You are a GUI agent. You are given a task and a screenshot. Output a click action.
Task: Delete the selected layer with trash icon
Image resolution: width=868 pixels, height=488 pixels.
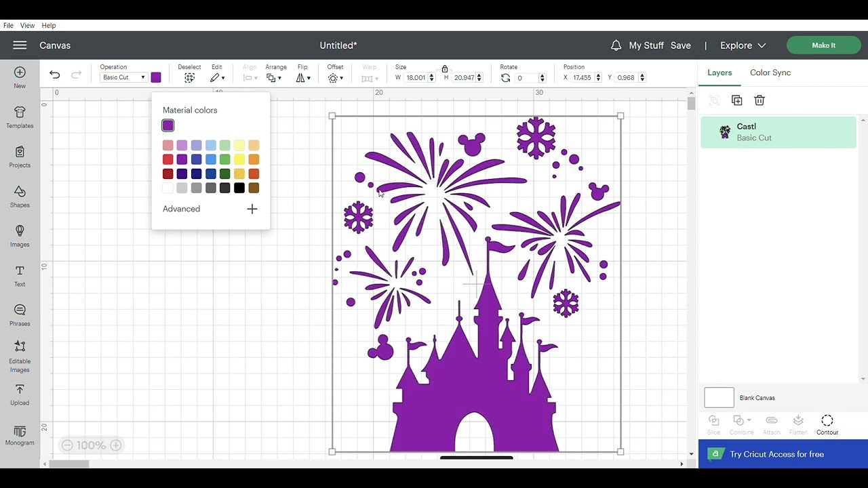[x=759, y=100]
